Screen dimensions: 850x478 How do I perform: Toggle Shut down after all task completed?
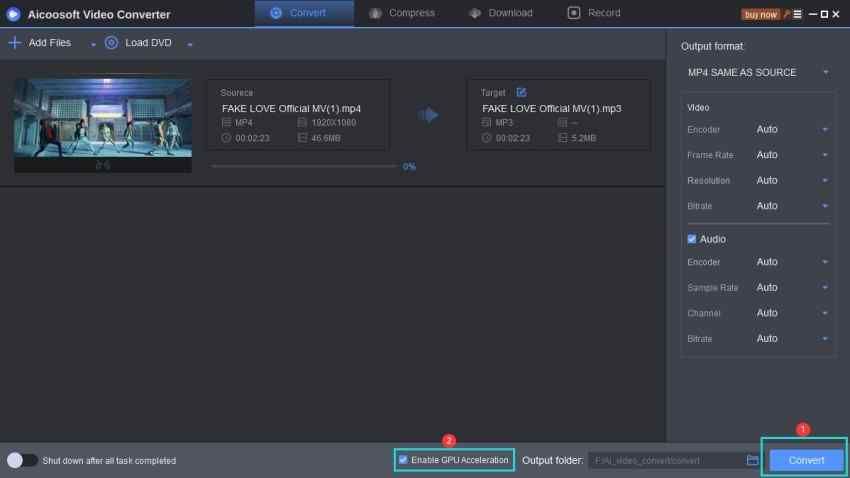tap(22, 460)
